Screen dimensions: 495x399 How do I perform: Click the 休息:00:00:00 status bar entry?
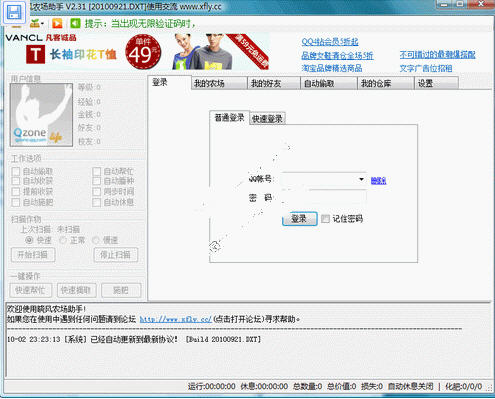coord(264,386)
